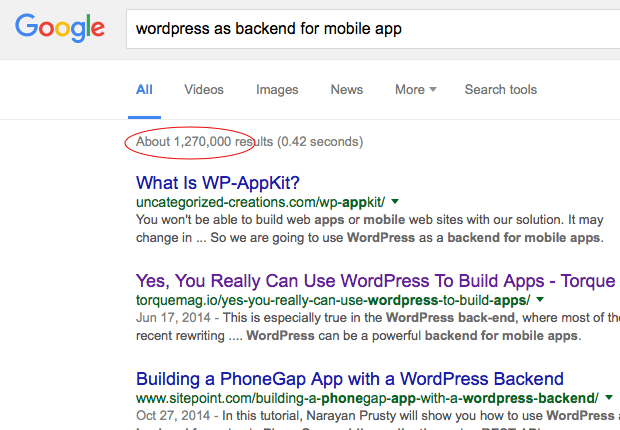Open the News tab

coord(346,90)
